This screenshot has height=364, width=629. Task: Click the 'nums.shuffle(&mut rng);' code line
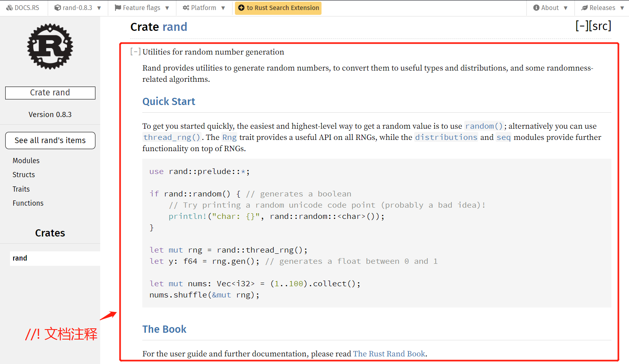click(204, 295)
